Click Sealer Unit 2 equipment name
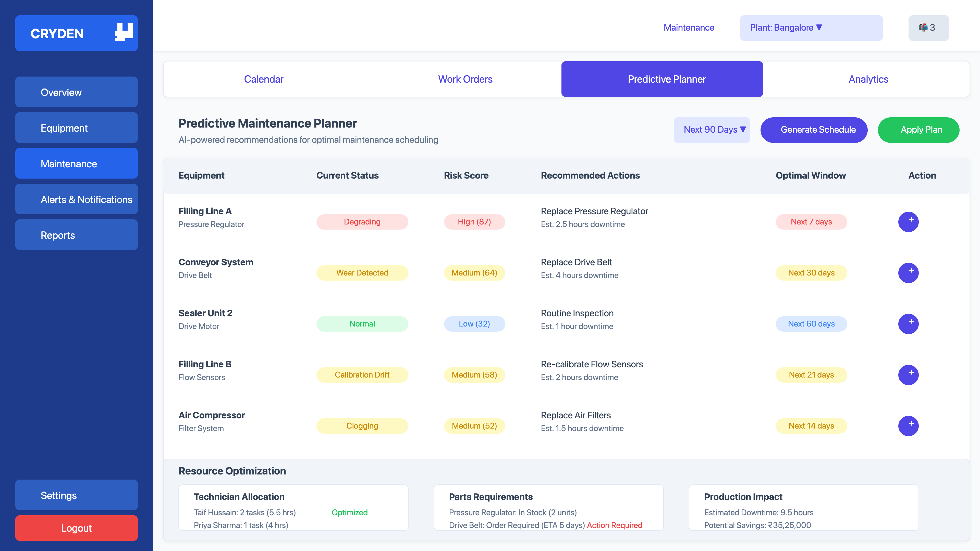The height and width of the screenshot is (551, 980). 205,313
